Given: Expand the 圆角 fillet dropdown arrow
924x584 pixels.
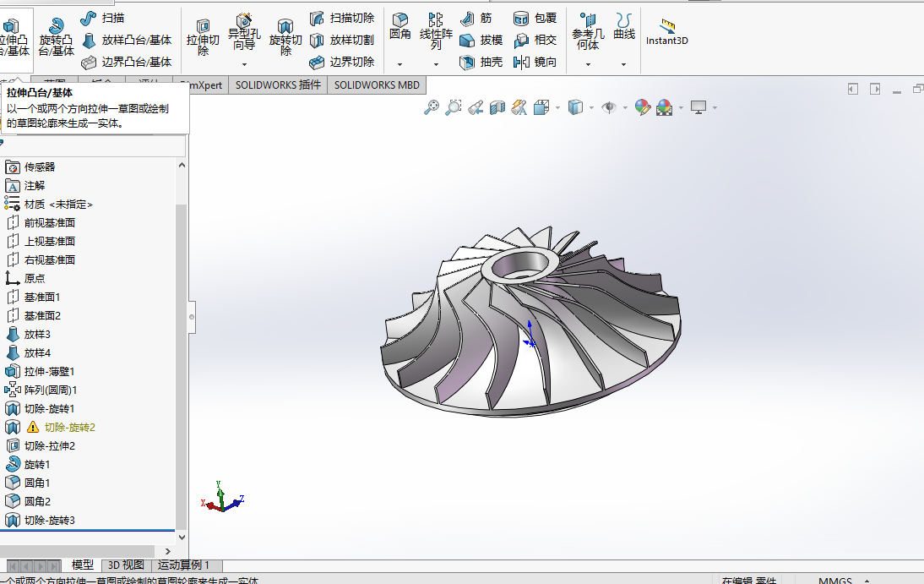Looking at the screenshot, I should coord(399,64).
